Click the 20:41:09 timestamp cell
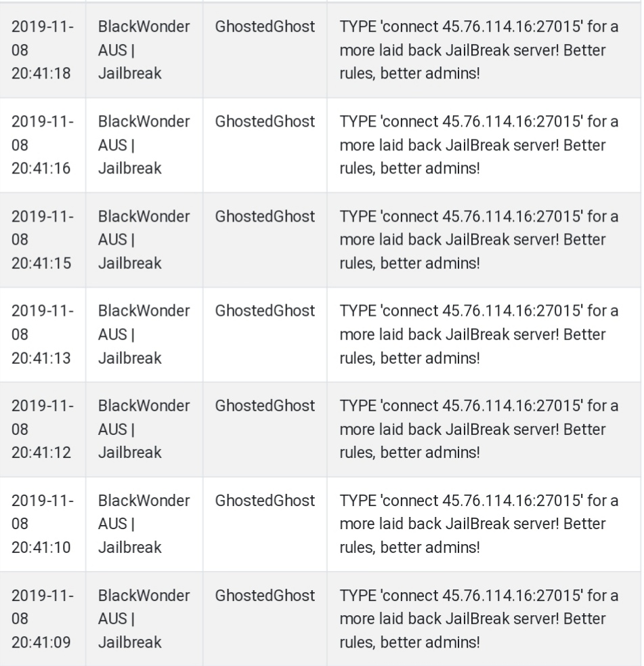 [43, 619]
